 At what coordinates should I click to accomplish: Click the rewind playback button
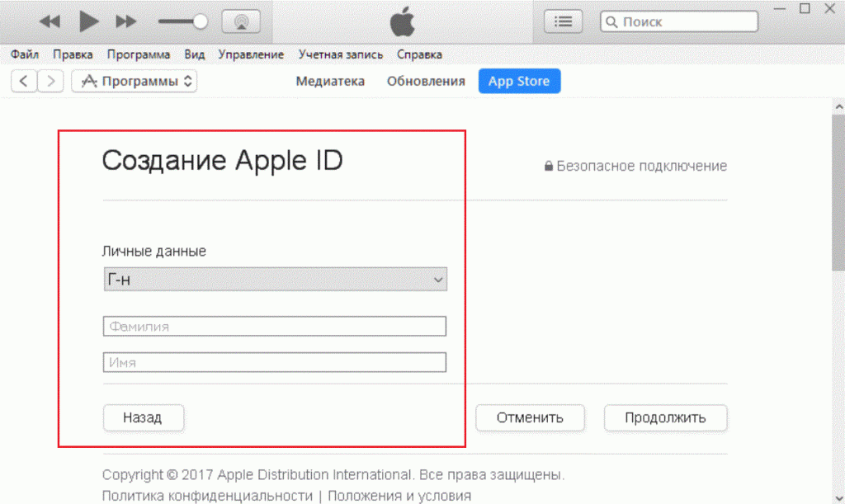coord(50,21)
